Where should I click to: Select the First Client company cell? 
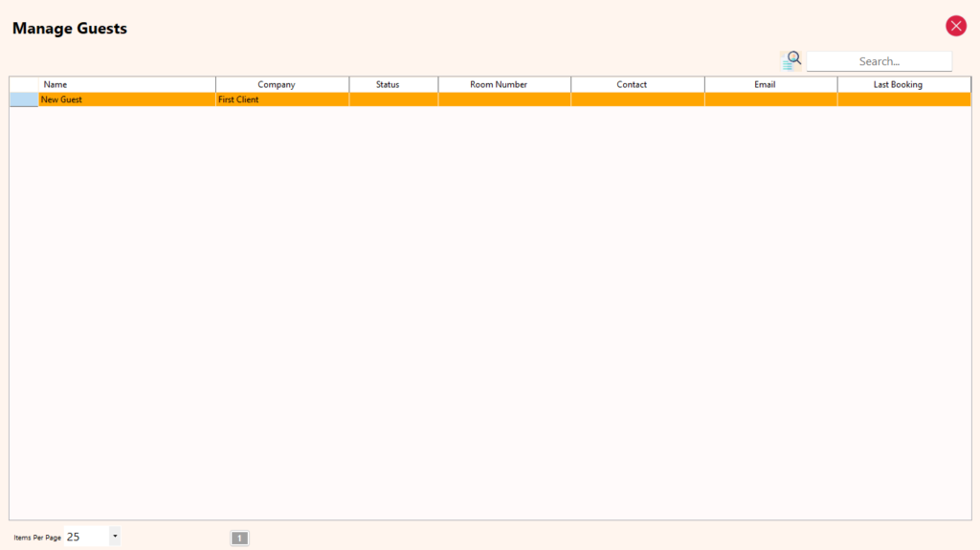[x=282, y=99]
